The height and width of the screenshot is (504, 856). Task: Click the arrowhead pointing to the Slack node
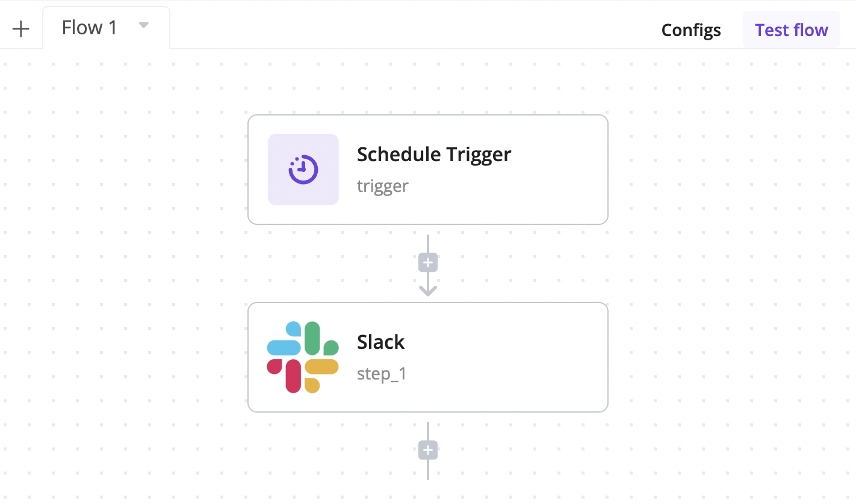pyautogui.click(x=428, y=290)
